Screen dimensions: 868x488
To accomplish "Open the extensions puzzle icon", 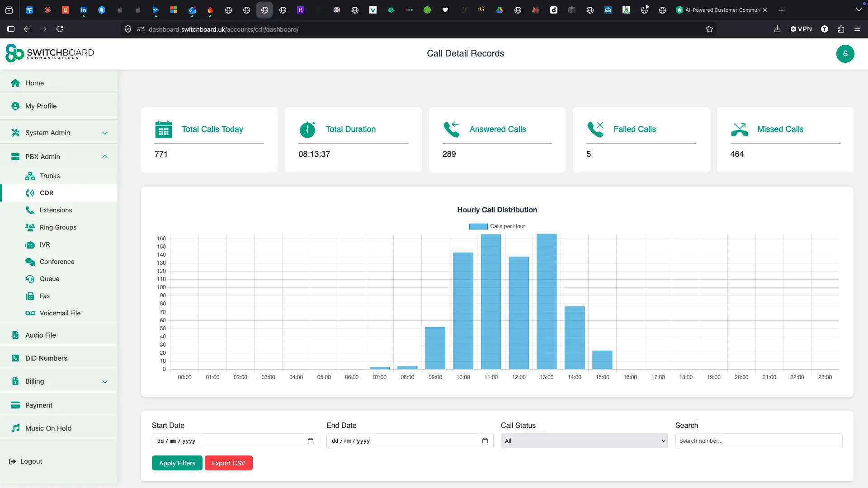I will (x=841, y=29).
